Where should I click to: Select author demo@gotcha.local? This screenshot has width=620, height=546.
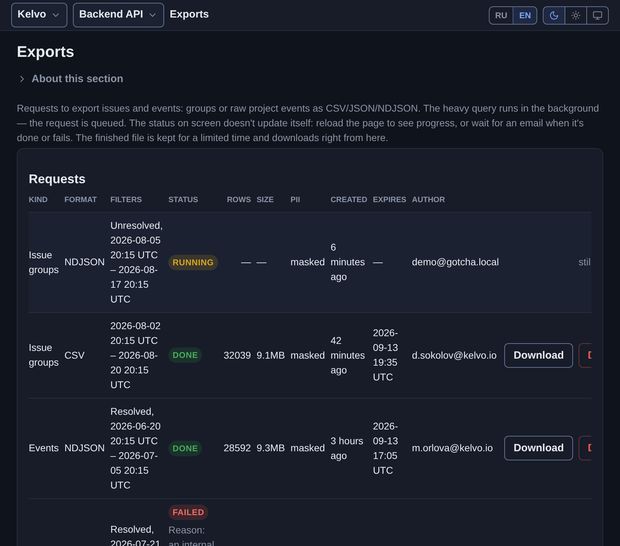[x=455, y=262]
